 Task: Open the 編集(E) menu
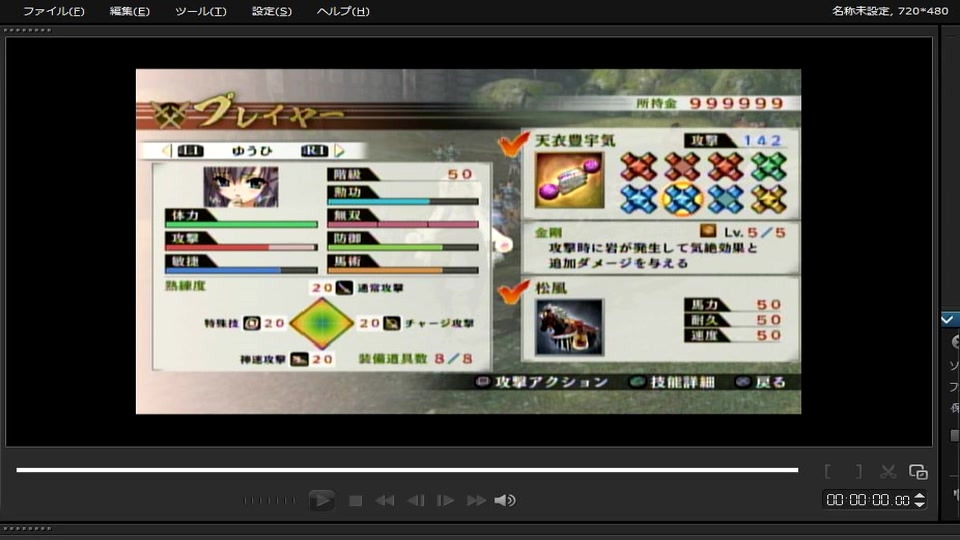click(129, 11)
